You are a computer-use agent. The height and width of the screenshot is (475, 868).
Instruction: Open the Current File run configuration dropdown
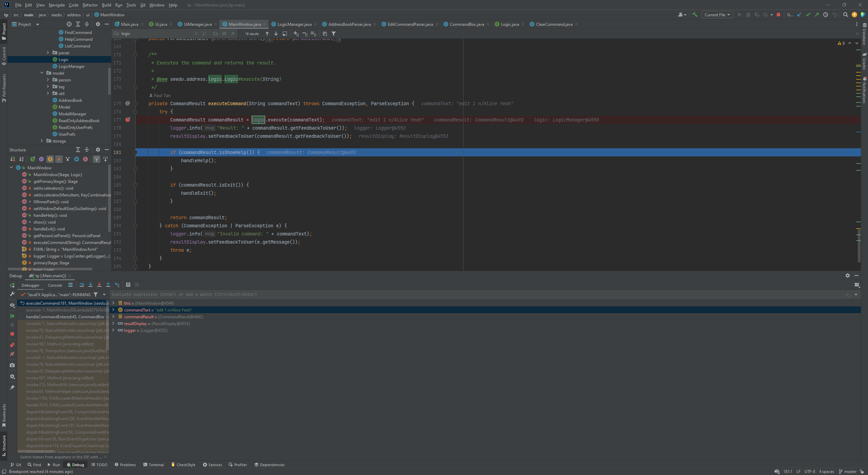click(717, 15)
